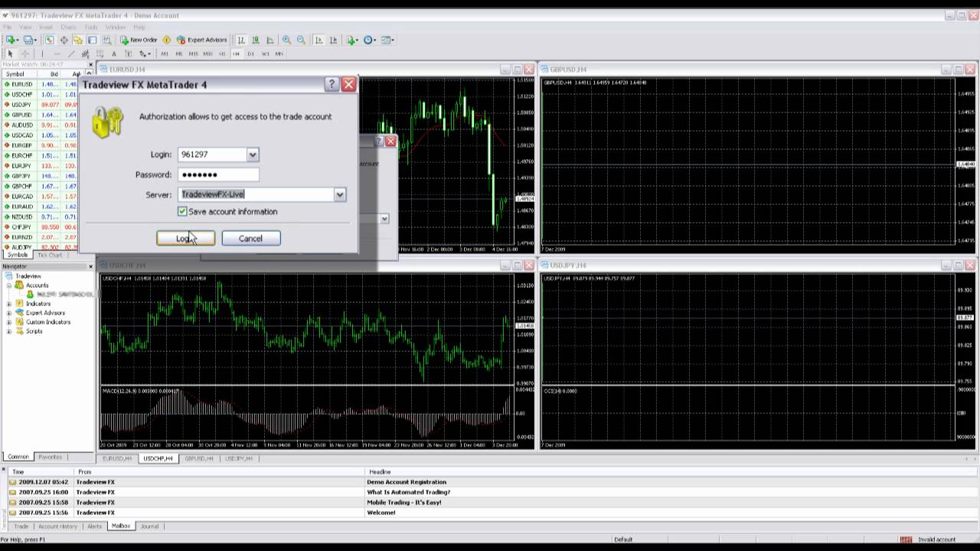Click the Zoom In magnifier icon
Image resolution: width=980 pixels, height=551 pixels.
click(x=286, y=40)
